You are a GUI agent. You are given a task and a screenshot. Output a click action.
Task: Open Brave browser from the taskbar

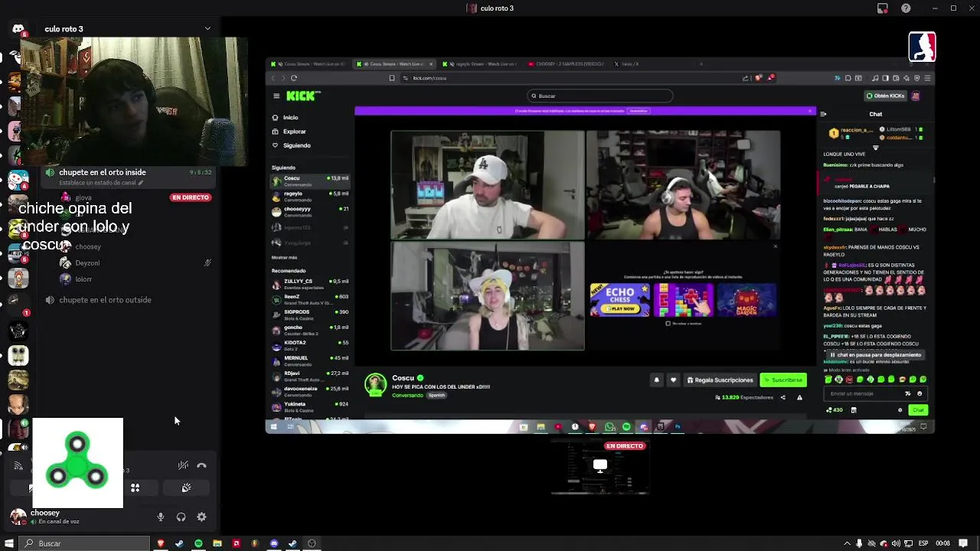point(160,543)
